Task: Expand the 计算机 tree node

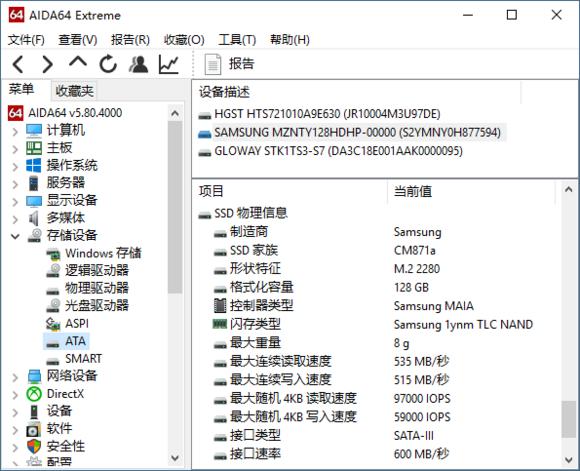Action: click(x=15, y=131)
